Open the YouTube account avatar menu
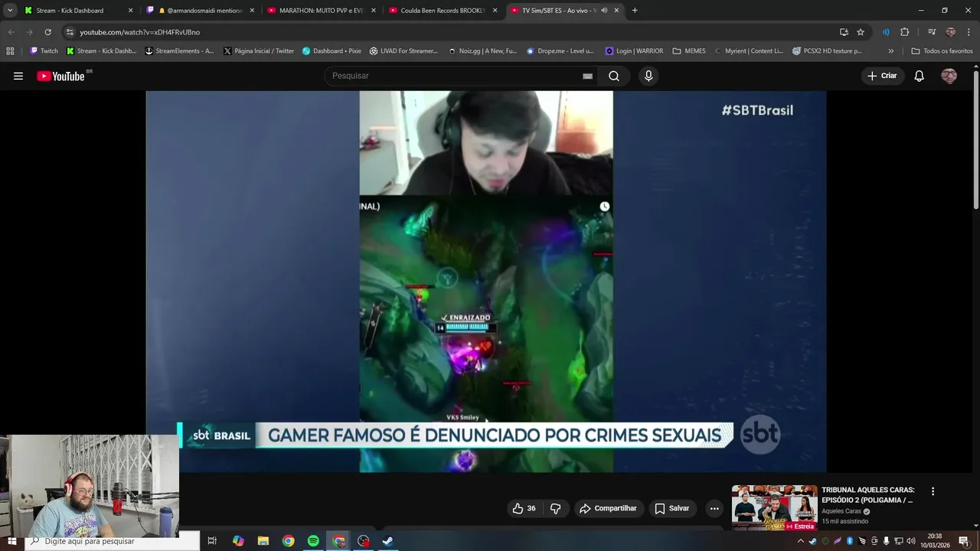This screenshot has height=551, width=980. click(x=949, y=76)
